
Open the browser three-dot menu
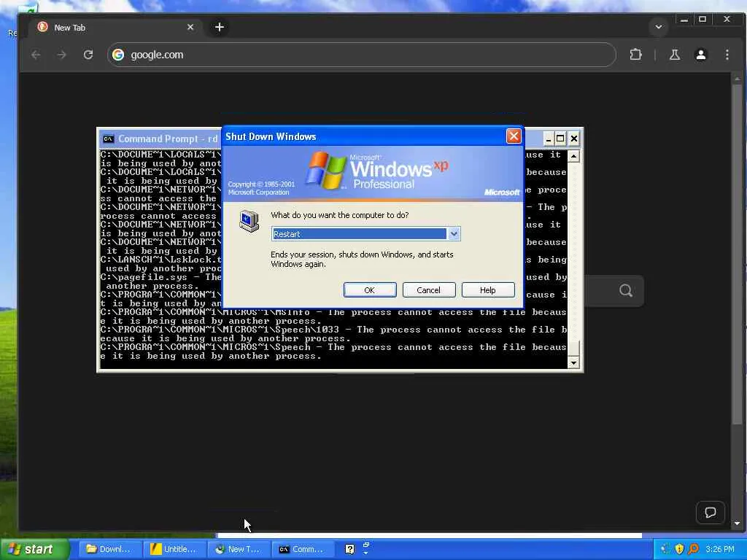pos(727,55)
